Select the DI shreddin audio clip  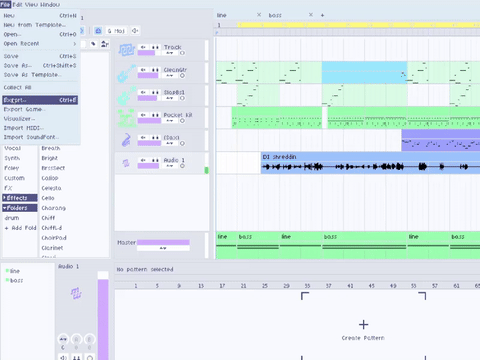coord(370,163)
